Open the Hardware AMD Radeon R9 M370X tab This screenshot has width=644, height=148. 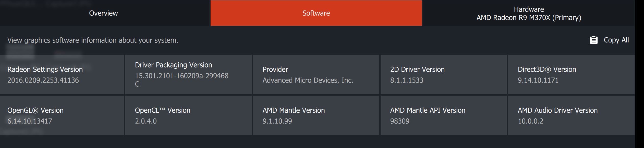point(529,13)
